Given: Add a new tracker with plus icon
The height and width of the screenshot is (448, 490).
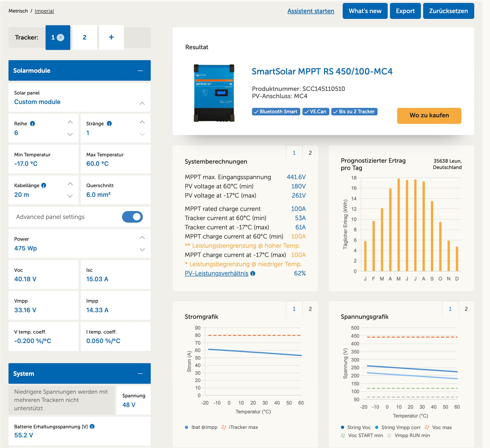Looking at the screenshot, I should pos(111,37).
